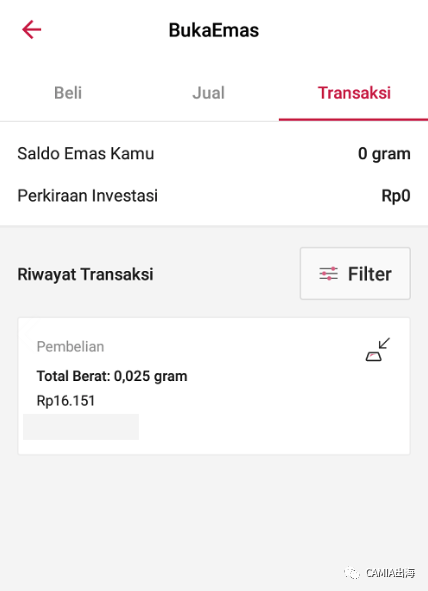Select the Transaksi tab
The width and height of the screenshot is (428, 591).
(354, 93)
